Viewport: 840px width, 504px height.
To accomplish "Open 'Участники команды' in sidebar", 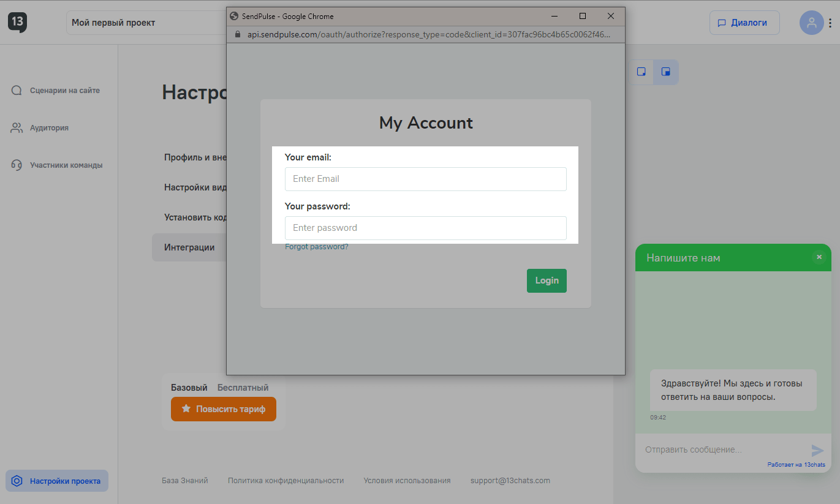I will tap(66, 165).
